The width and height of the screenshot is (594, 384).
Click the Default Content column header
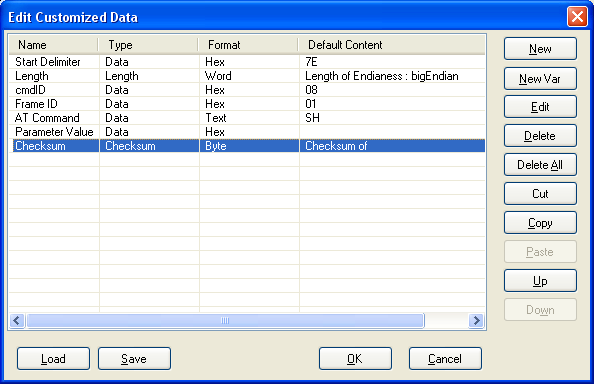391,45
